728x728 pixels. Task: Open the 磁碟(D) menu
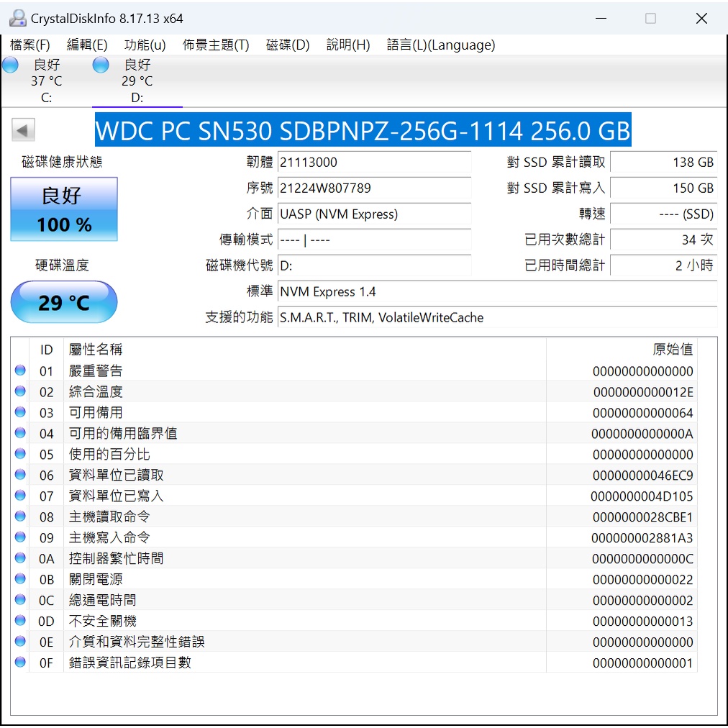click(x=288, y=45)
